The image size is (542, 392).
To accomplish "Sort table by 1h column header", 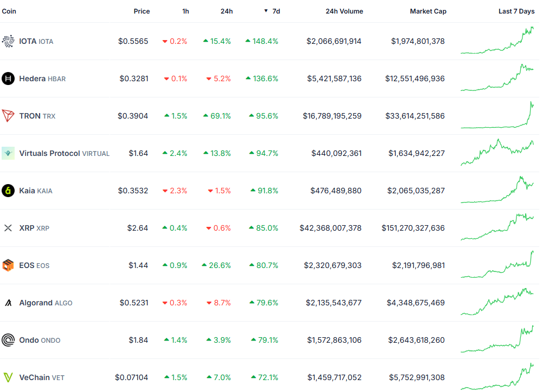I will click(185, 11).
